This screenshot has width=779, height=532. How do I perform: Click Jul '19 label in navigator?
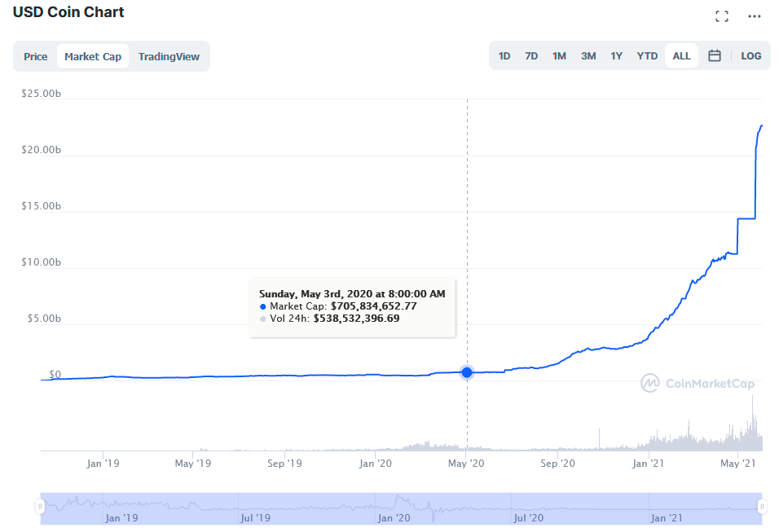click(x=255, y=518)
